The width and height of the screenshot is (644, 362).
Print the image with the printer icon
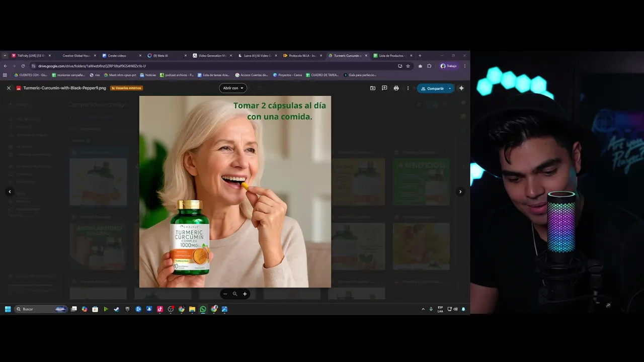click(396, 88)
